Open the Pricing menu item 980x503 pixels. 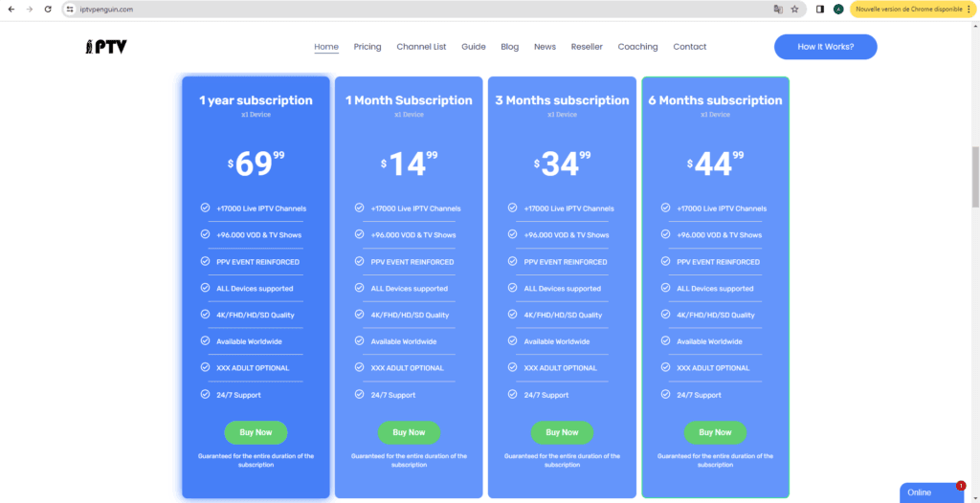click(x=367, y=47)
